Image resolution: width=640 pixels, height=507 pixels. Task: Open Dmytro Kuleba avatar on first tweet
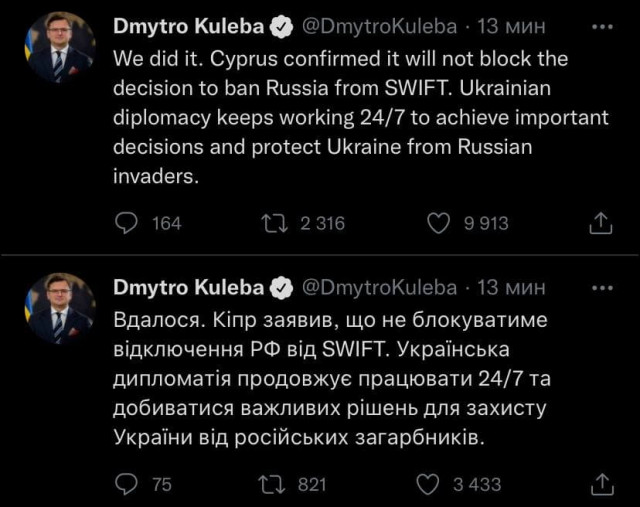pos(58,48)
